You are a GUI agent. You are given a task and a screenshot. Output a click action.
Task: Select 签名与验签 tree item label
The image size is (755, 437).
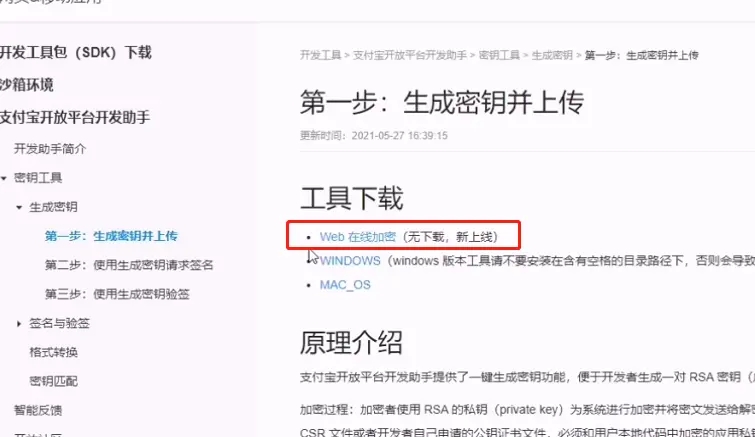(59, 323)
